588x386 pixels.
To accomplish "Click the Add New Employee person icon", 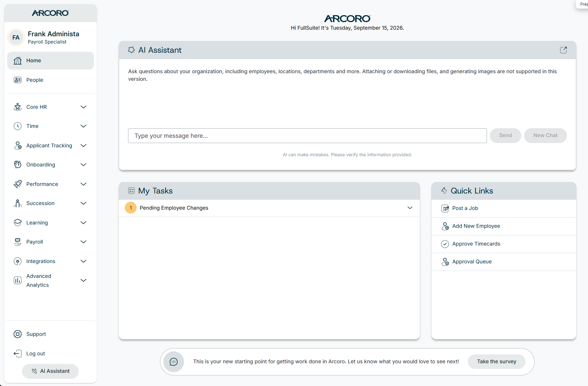I will pos(445,226).
